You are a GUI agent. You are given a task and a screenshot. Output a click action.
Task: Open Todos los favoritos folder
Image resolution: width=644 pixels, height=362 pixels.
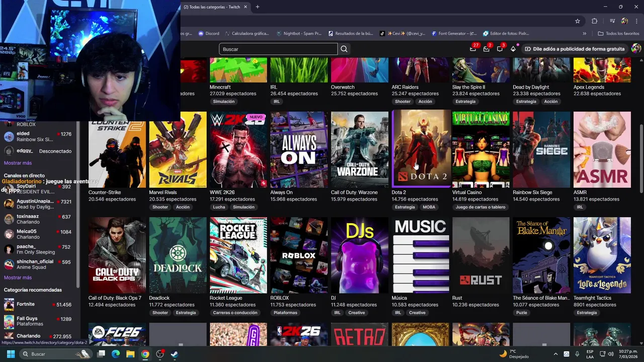(619, 34)
